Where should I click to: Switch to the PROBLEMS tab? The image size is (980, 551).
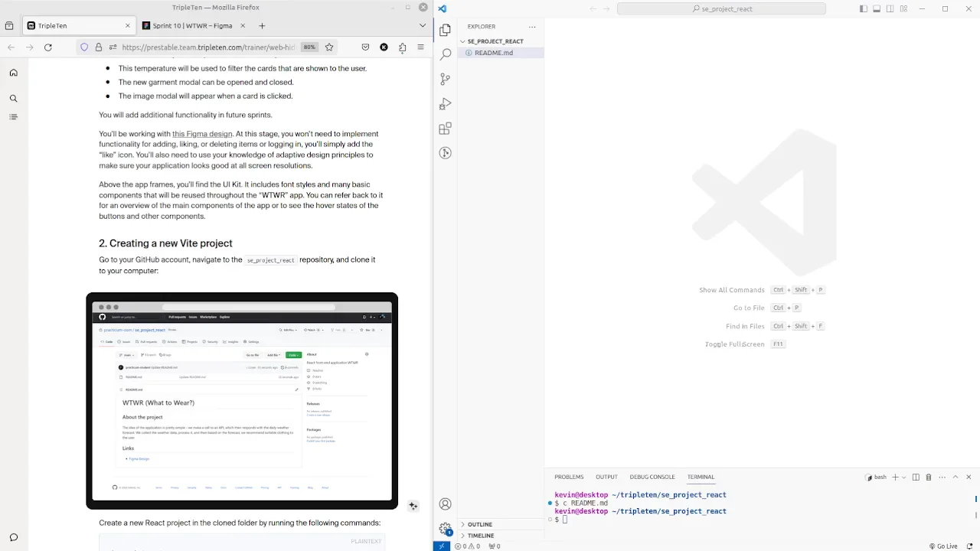click(569, 477)
